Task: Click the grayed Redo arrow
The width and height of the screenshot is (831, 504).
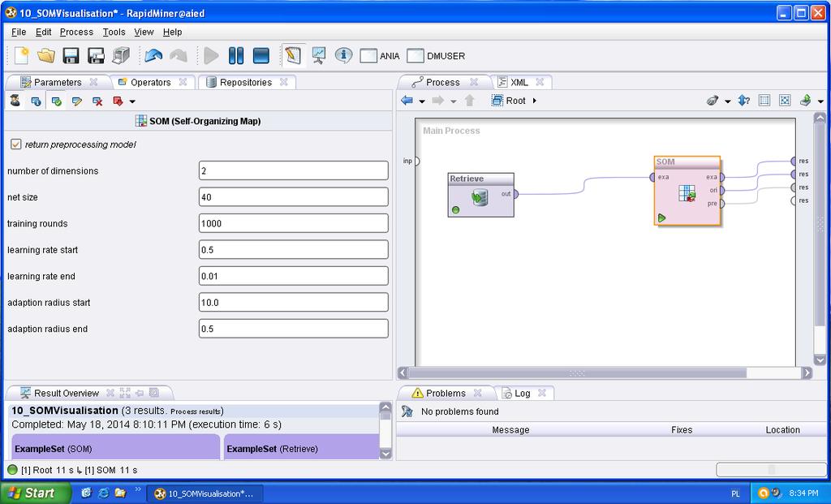Action: 179,56
